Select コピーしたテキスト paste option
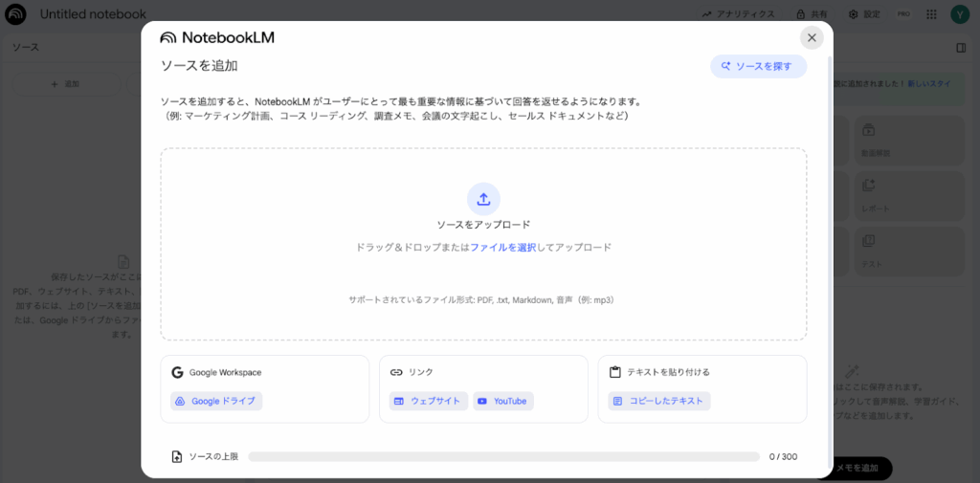Screen dimensions: 980x483 point(658,401)
